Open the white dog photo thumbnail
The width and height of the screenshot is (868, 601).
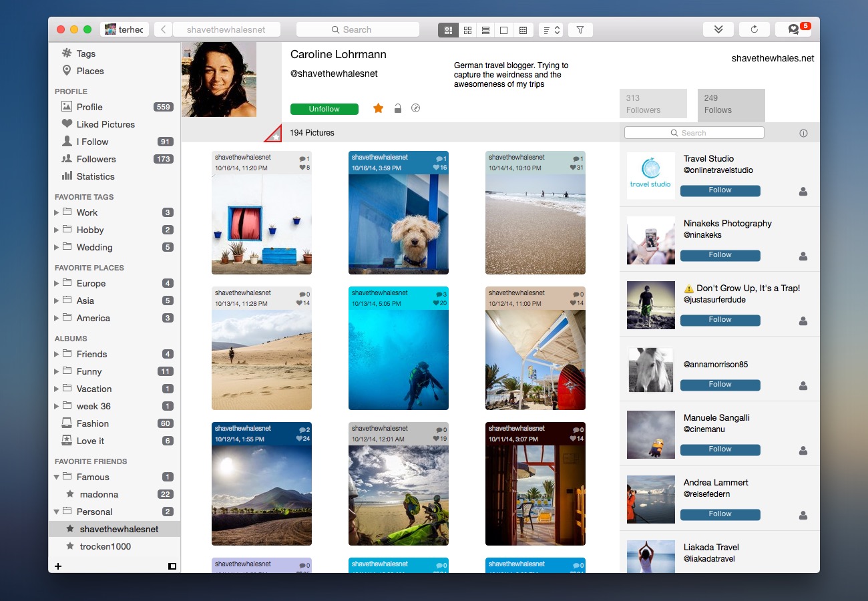click(x=399, y=224)
